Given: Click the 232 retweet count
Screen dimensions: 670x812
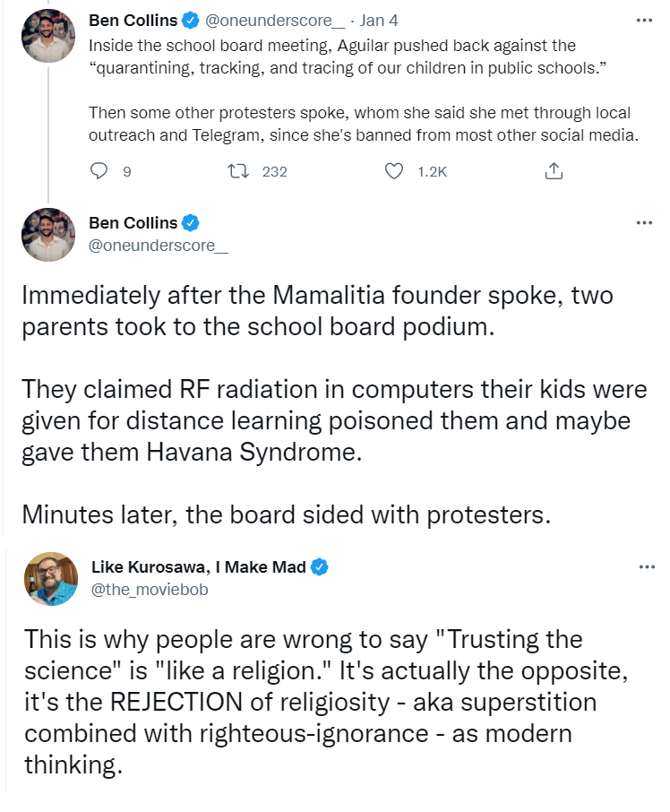Looking at the screenshot, I should click(274, 171).
